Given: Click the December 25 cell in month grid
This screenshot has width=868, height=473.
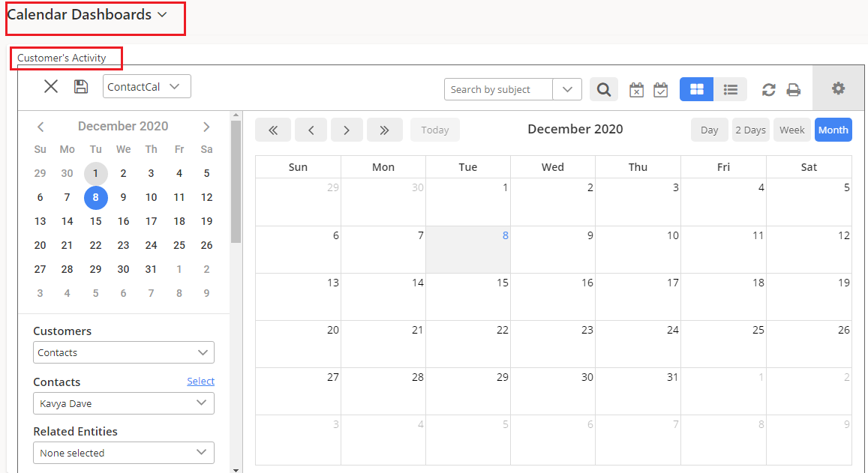Looking at the screenshot, I should pos(723,344).
